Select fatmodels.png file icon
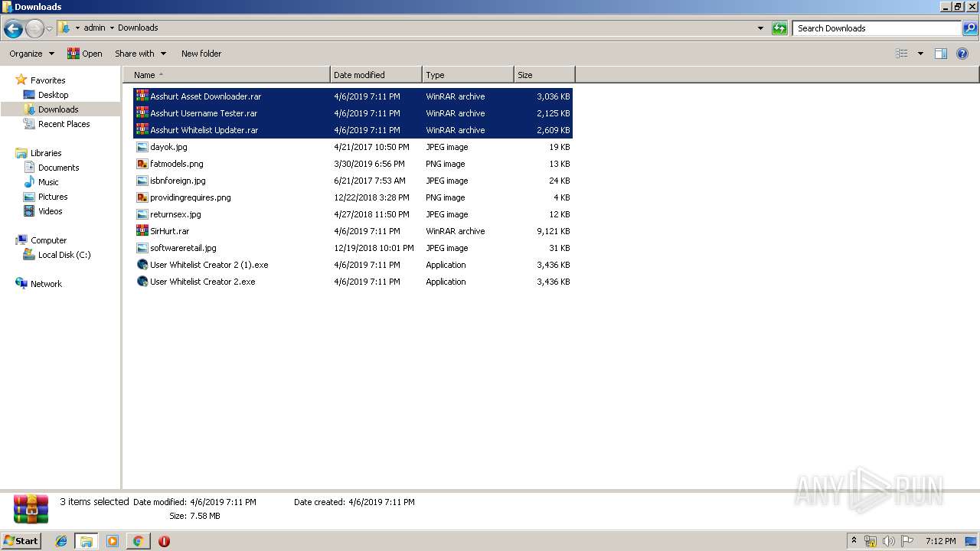 pos(142,164)
